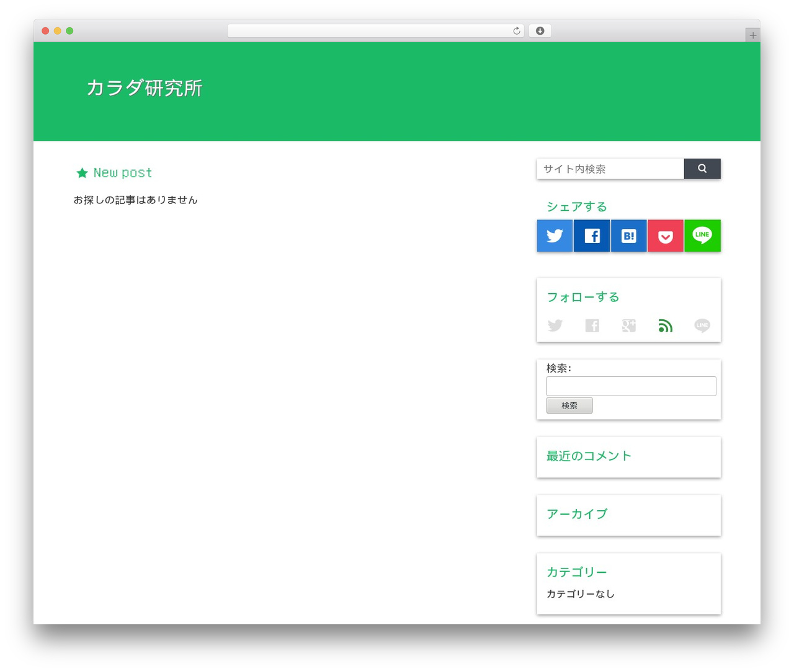Close the browser window
Screen dimensions: 794x672
[45, 31]
